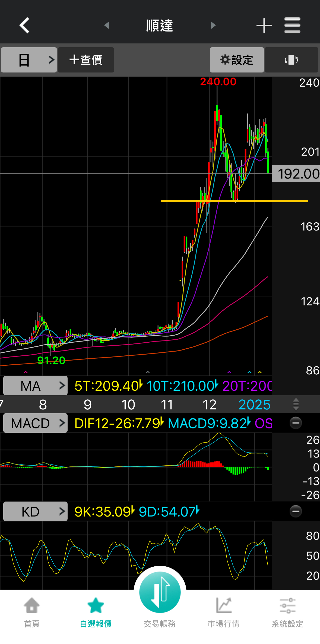Switch to next stock with right triangle
This screenshot has height=644, width=320.
213,25
